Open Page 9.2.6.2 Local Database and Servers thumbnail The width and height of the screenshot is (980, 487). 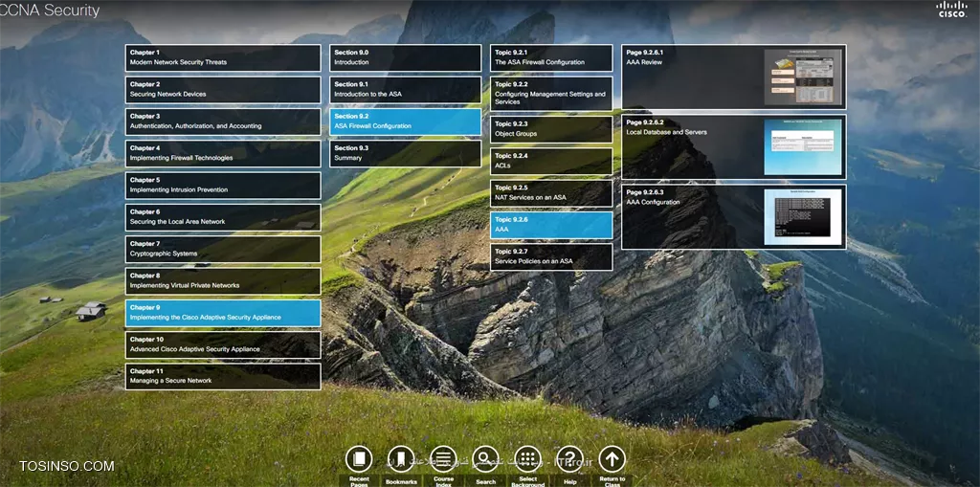[803, 147]
